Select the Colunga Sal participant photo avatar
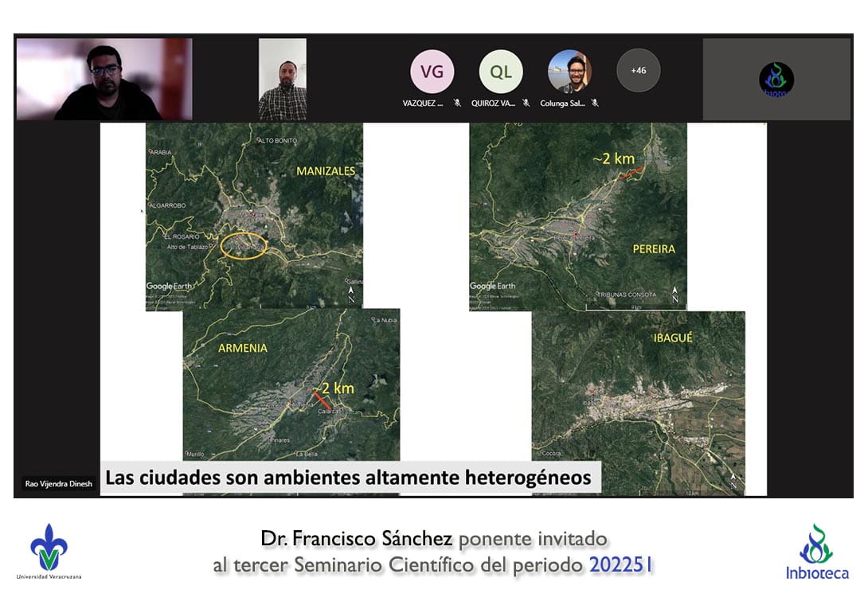The image size is (868, 605). (569, 72)
